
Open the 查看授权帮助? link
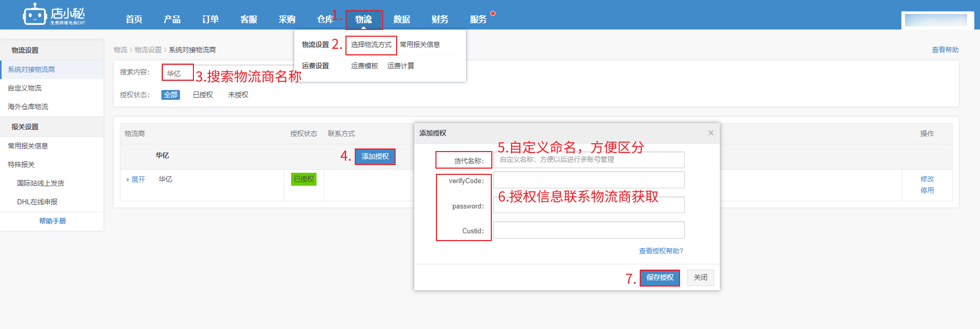click(661, 251)
